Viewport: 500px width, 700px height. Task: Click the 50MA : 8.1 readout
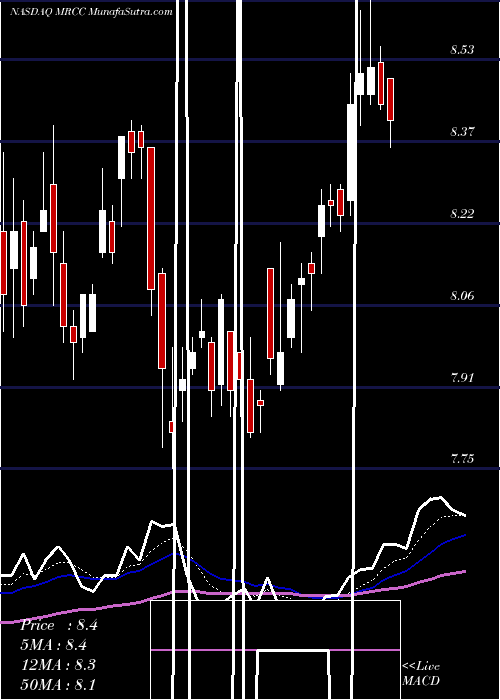pyautogui.click(x=58, y=684)
